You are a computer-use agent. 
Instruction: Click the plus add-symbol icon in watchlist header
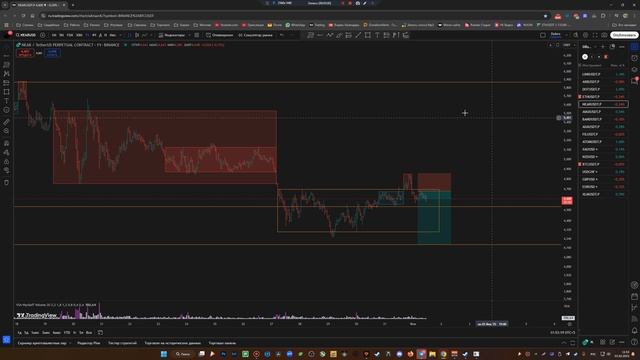[x=603, y=47]
